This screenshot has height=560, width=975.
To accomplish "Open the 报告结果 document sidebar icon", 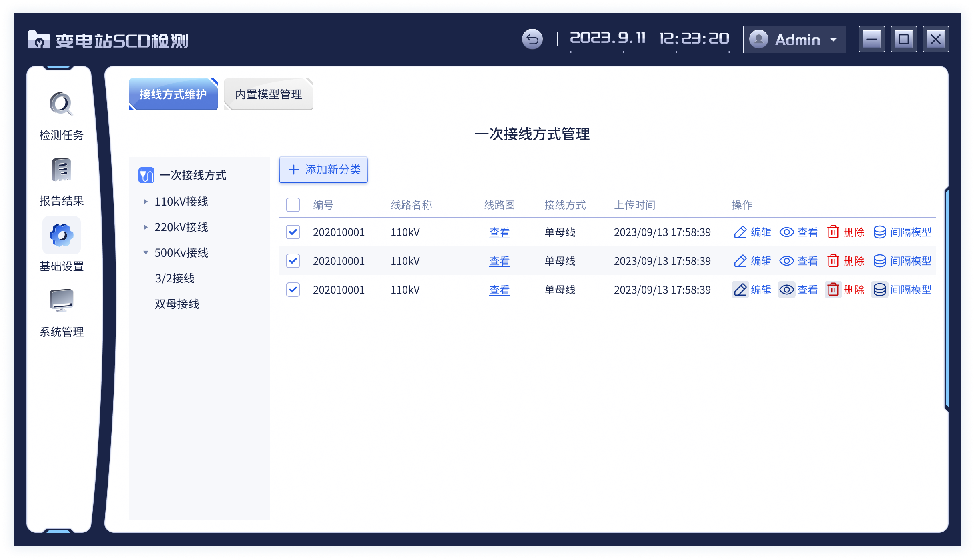I will pyautogui.click(x=61, y=170).
